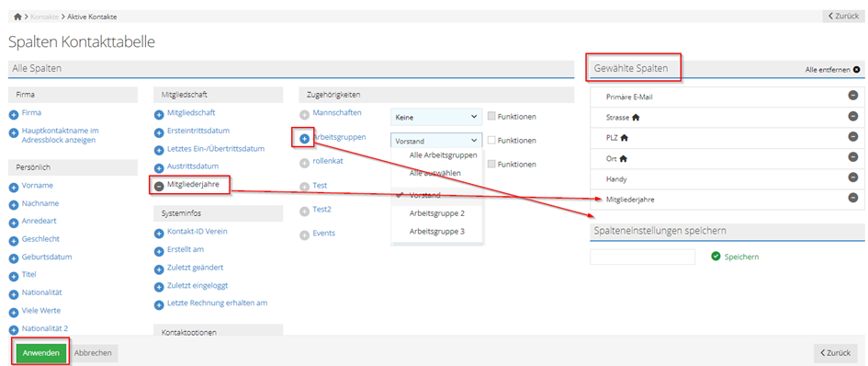
Task: Add the Vorname column via plus icon
Action: [x=14, y=187]
